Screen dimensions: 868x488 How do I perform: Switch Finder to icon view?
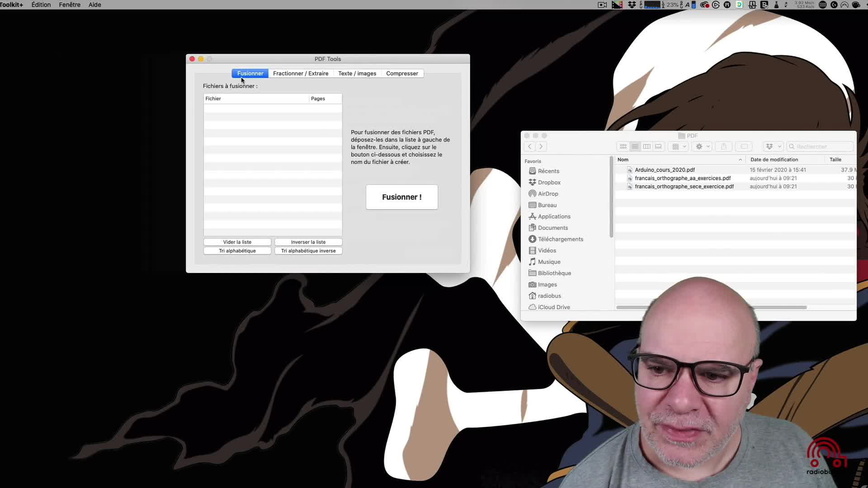tap(623, 146)
